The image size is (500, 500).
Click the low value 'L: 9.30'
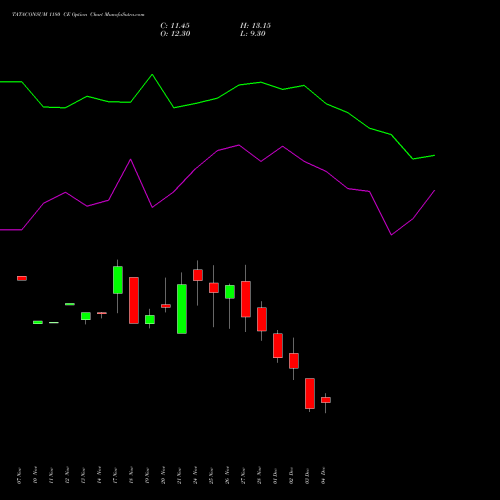(x=253, y=34)
